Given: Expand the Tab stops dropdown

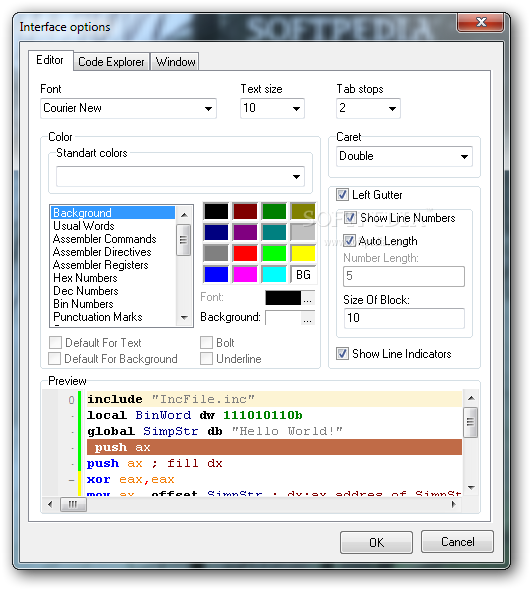Looking at the screenshot, I should (x=368, y=108).
